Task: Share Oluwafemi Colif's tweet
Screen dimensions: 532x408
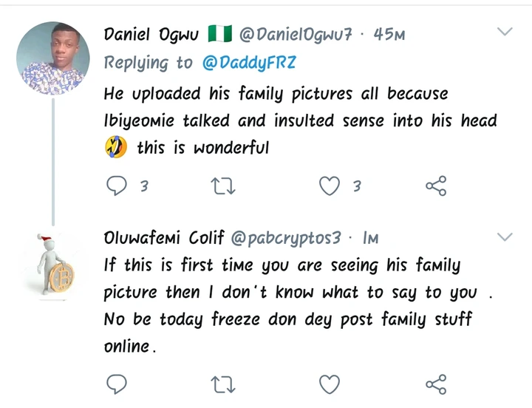Action: (x=436, y=384)
